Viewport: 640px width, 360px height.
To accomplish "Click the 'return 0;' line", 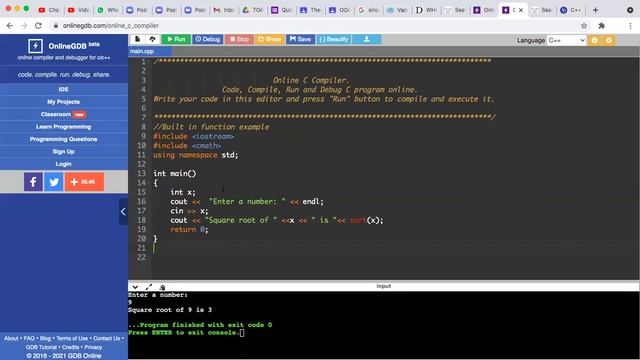I will click(x=189, y=229).
